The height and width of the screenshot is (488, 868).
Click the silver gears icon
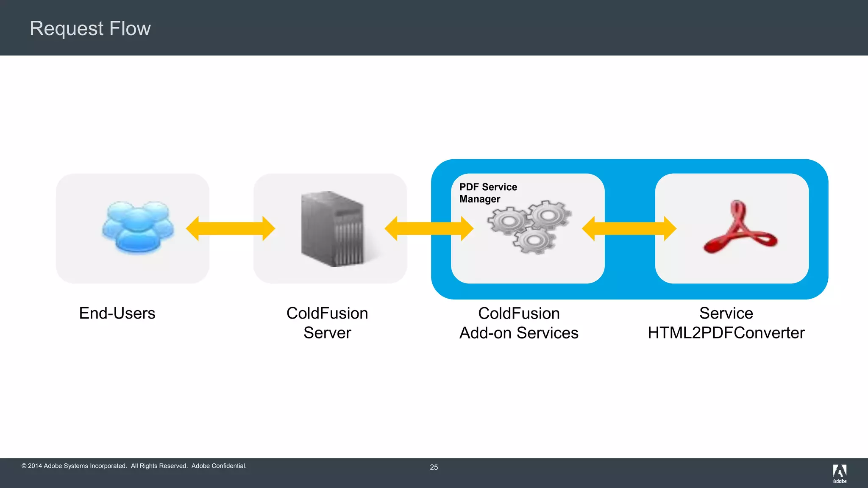529,227
